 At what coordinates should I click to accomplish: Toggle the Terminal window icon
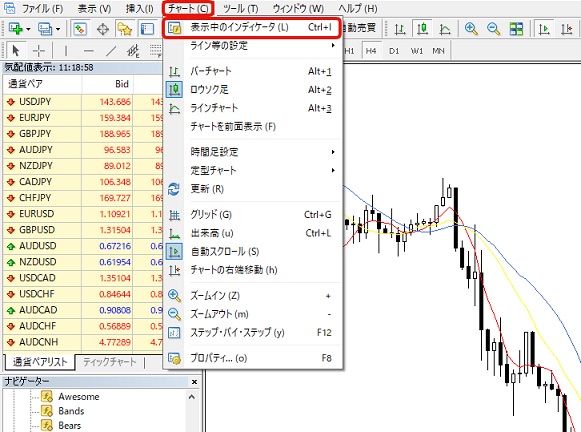(x=147, y=29)
